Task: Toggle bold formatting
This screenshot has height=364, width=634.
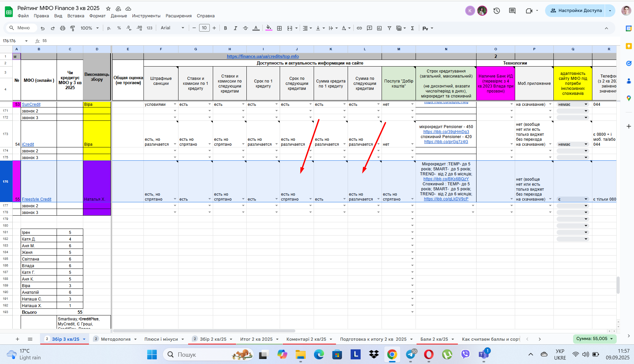Action: click(225, 28)
